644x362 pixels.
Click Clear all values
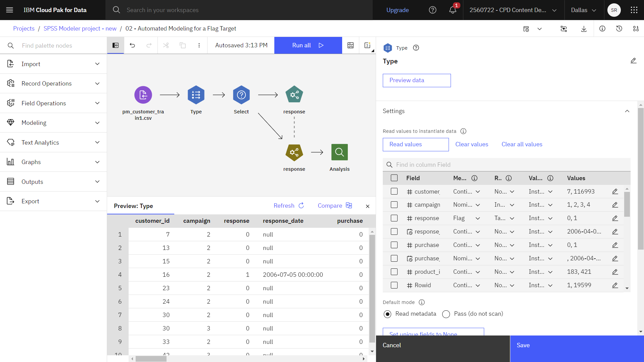(x=522, y=144)
